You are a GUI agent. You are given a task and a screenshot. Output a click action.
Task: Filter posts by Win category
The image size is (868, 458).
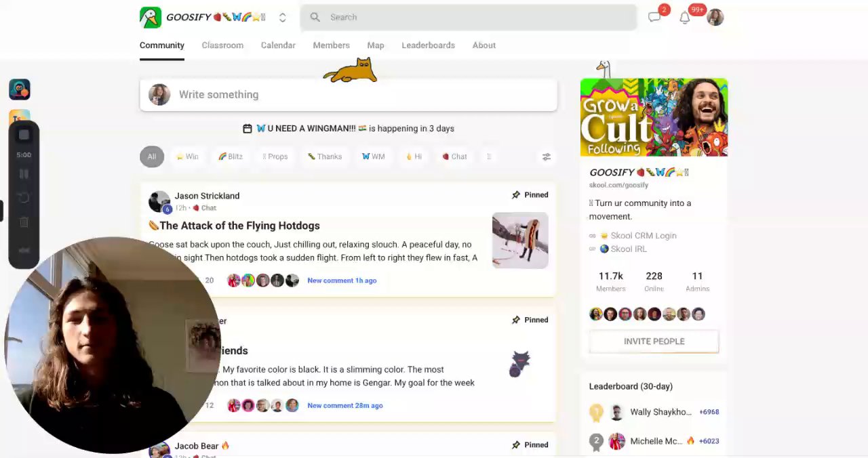pos(187,157)
